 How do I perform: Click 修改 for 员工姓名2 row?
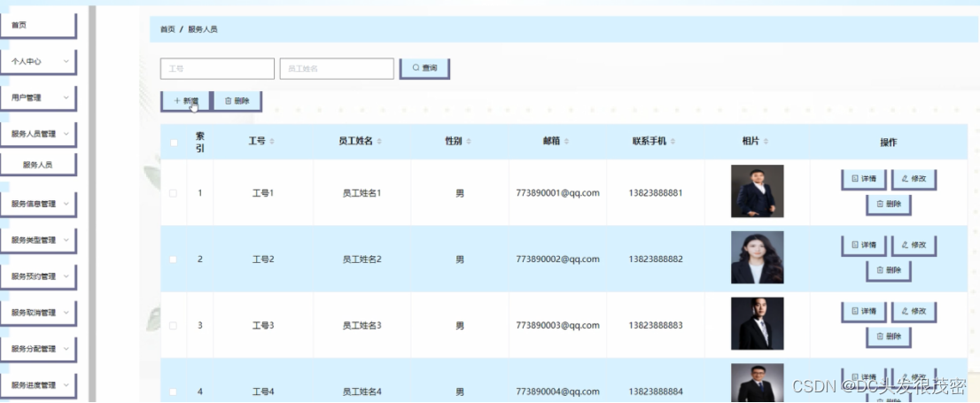tap(914, 245)
